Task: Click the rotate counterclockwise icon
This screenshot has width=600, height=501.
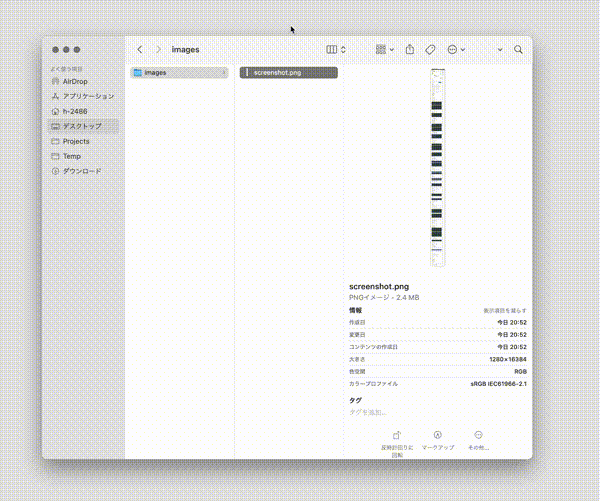Action: pos(397,436)
